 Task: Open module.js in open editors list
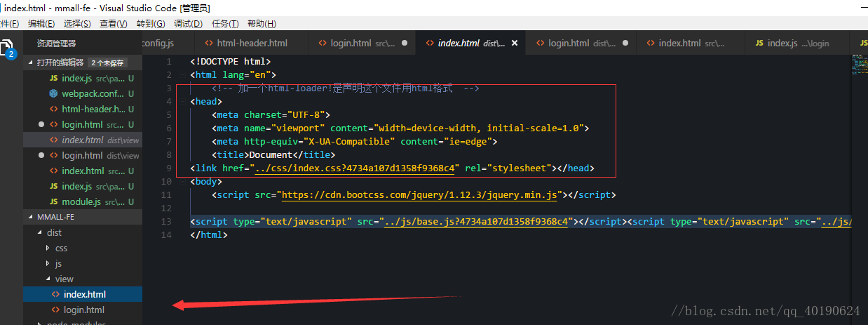[x=83, y=201]
